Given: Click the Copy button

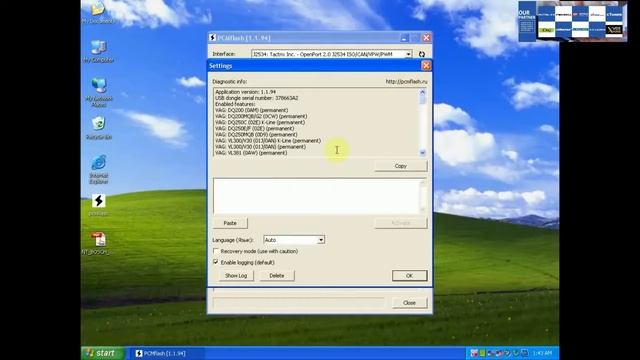Looking at the screenshot, I should (x=400, y=166).
